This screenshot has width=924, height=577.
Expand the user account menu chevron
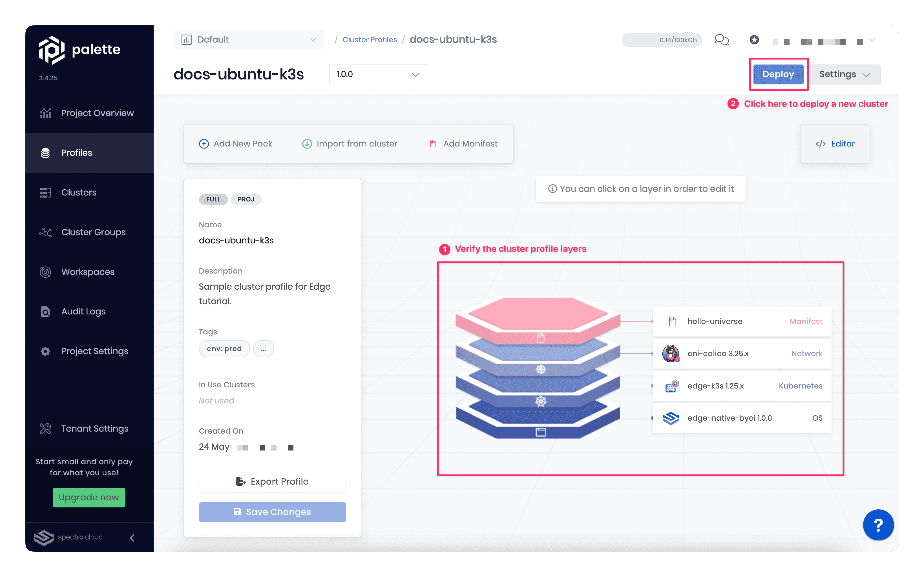(872, 41)
